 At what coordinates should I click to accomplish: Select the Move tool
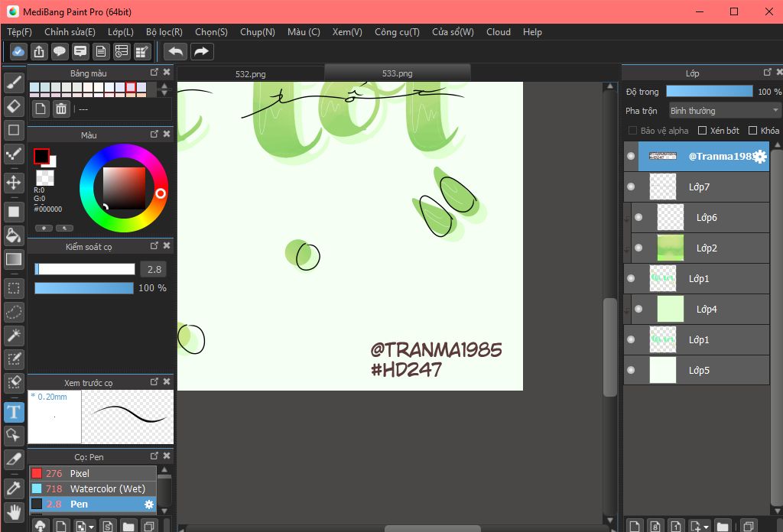click(x=14, y=183)
